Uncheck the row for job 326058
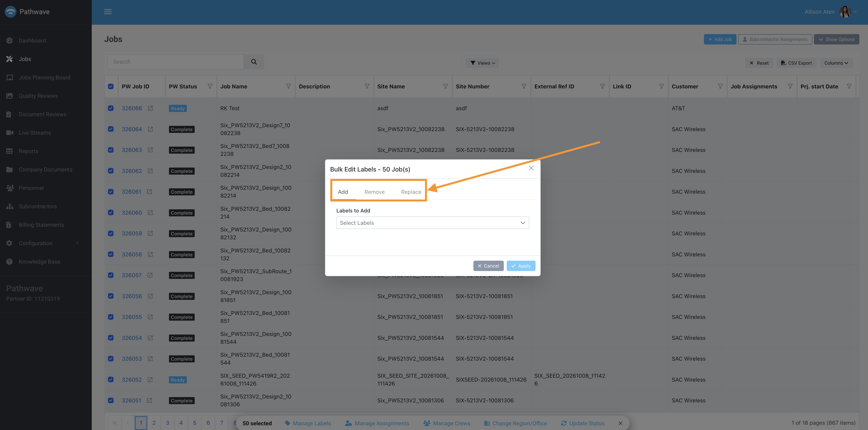Viewport: 868px width, 430px height. point(111,254)
